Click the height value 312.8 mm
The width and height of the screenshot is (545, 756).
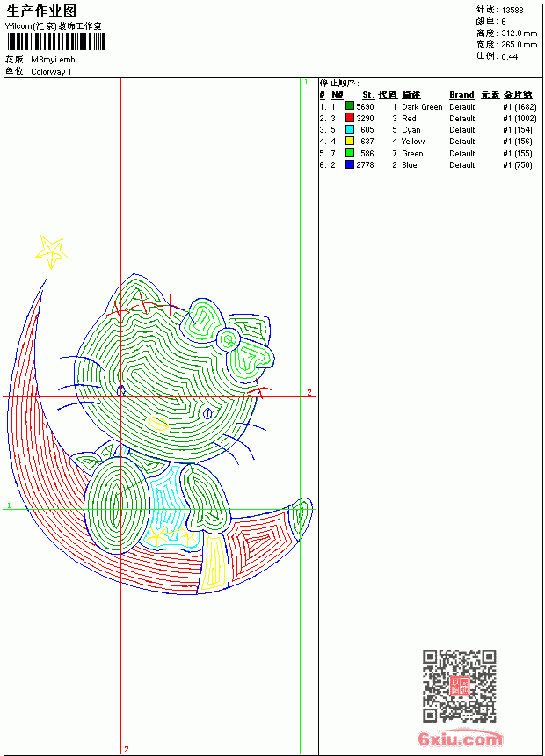[x=519, y=33]
